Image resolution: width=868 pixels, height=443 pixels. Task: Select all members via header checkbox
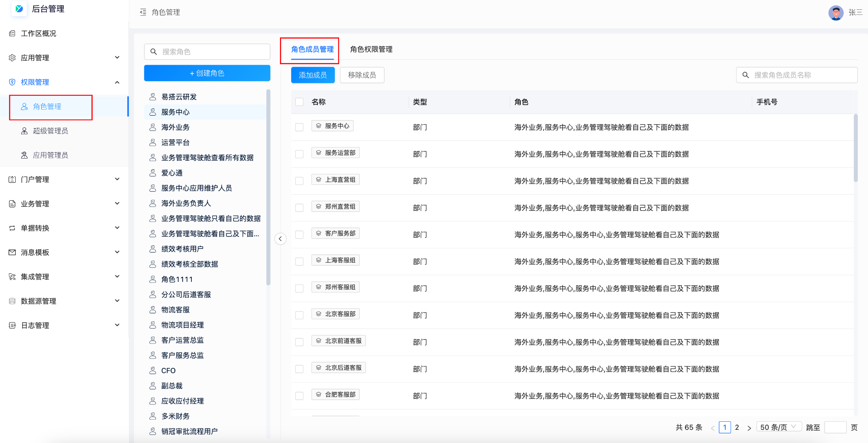click(x=300, y=102)
